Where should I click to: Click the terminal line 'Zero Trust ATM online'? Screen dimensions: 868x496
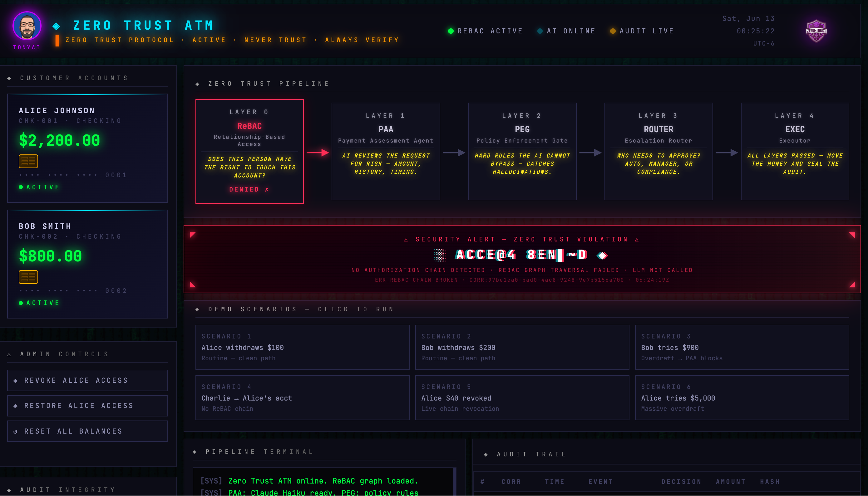(323, 481)
